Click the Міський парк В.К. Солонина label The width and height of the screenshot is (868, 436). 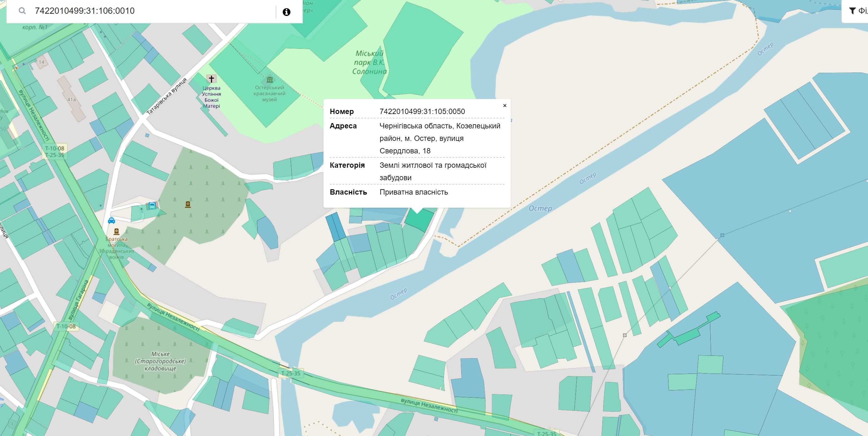[x=369, y=62]
